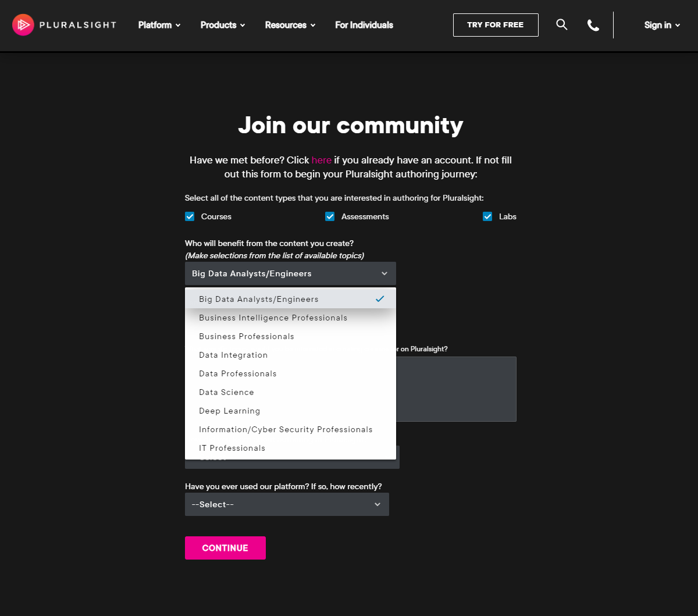698x616 pixels.
Task: Choose Information/Cyber Security Professionals option
Action: point(290,429)
